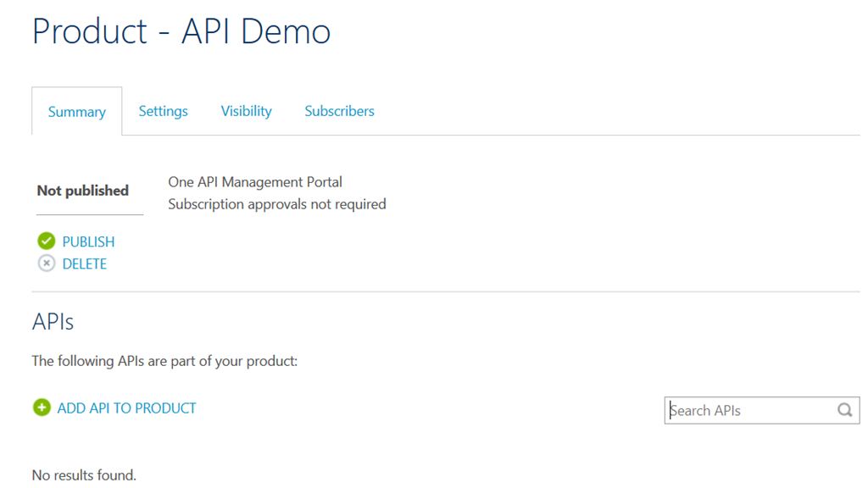
Task: Click the Product - API Demo page title
Action: (181, 31)
